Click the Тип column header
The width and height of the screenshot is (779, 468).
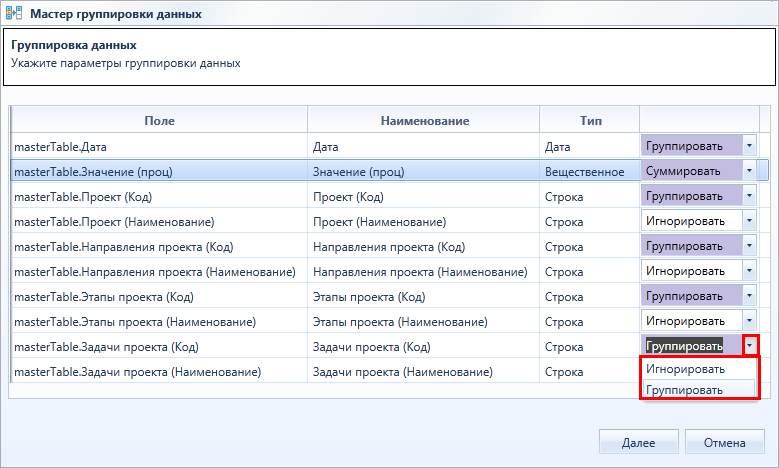(x=590, y=120)
